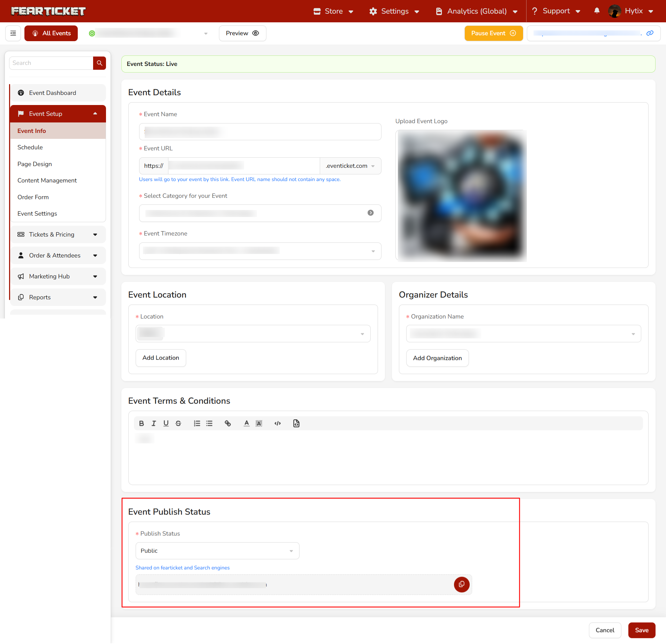Open the text highlight color picker

pos(259,423)
